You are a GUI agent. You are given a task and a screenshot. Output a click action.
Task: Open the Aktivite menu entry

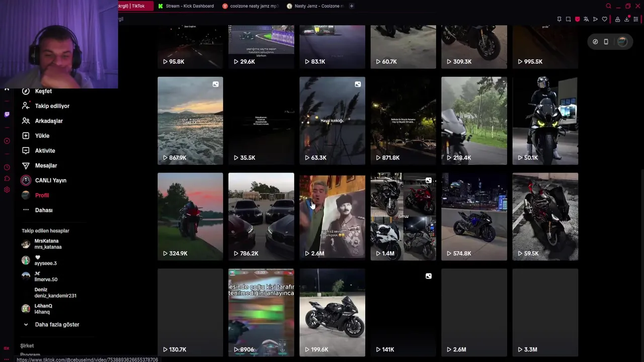45,150
